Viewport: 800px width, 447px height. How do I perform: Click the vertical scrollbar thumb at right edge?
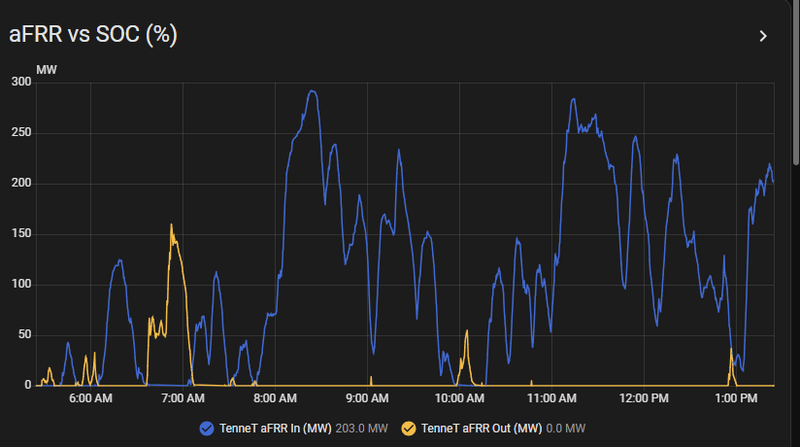(796, 82)
